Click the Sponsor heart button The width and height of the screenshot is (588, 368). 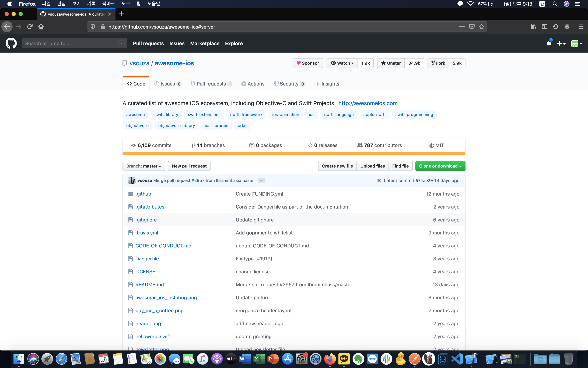click(x=308, y=63)
